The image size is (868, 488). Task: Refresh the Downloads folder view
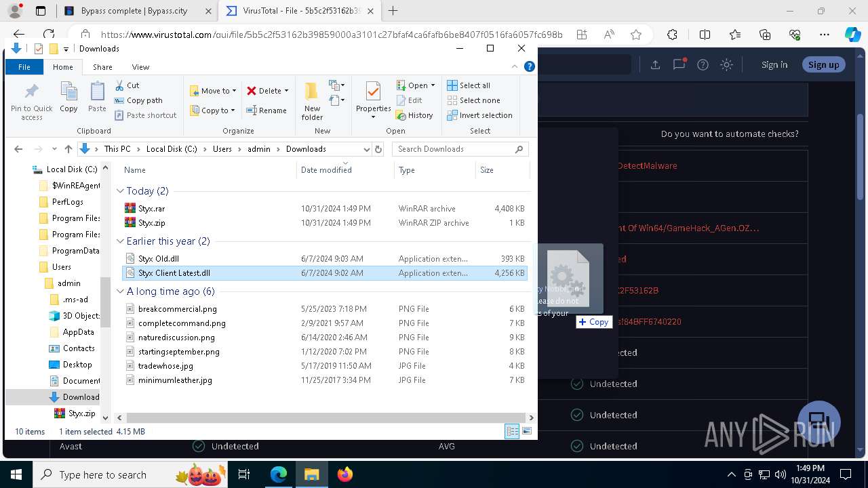coord(378,149)
